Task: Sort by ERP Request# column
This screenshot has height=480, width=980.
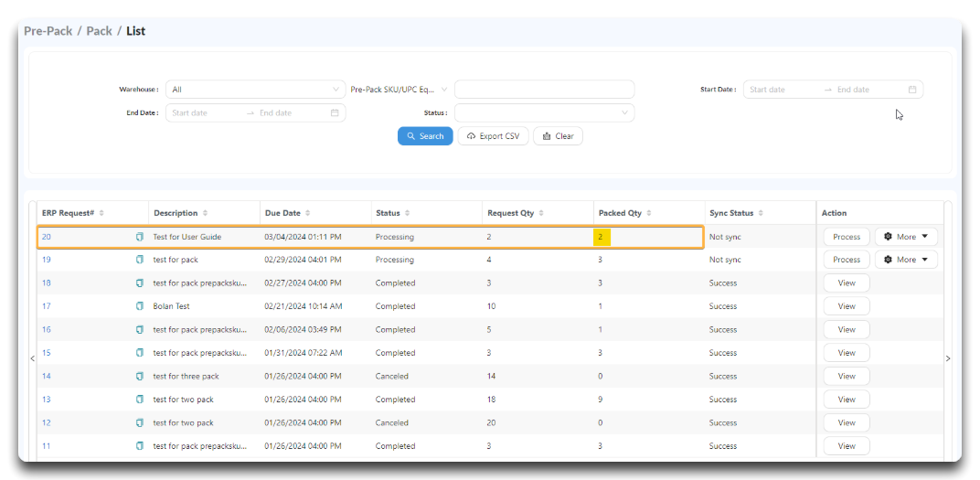Action: (x=101, y=213)
